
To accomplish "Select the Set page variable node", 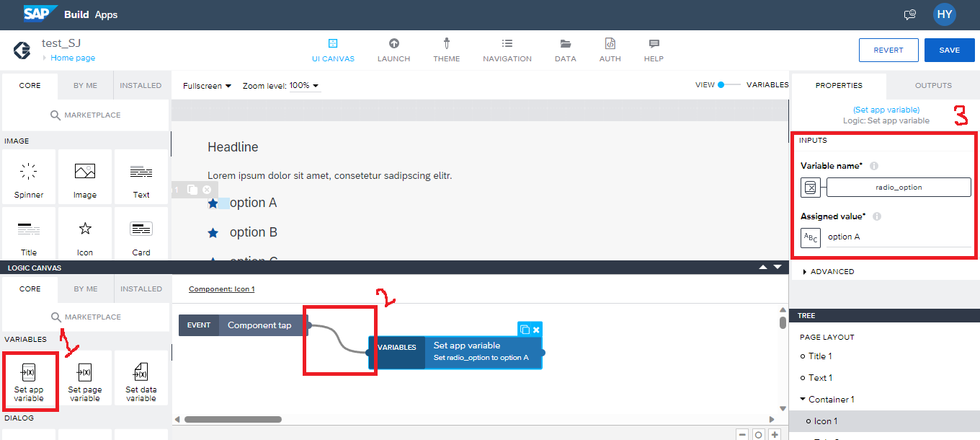I will tap(85, 378).
